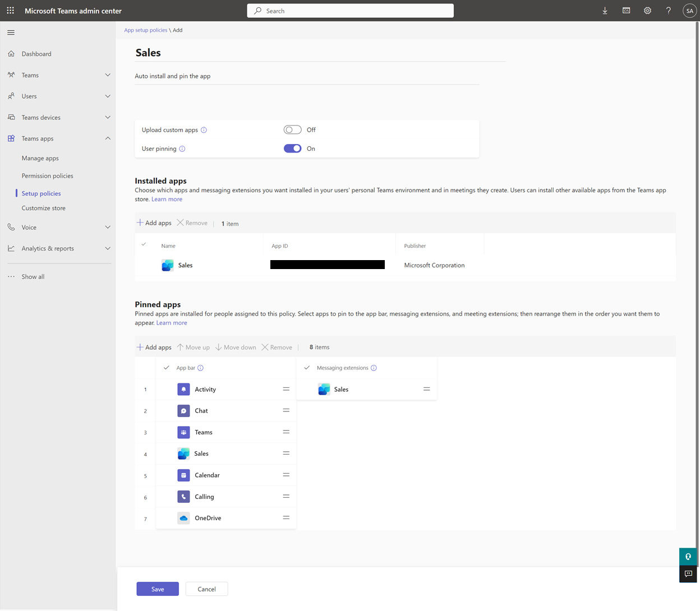Edit the policy name field Sales
Image resolution: width=700 pixels, height=611 pixels.
(320, 53)
